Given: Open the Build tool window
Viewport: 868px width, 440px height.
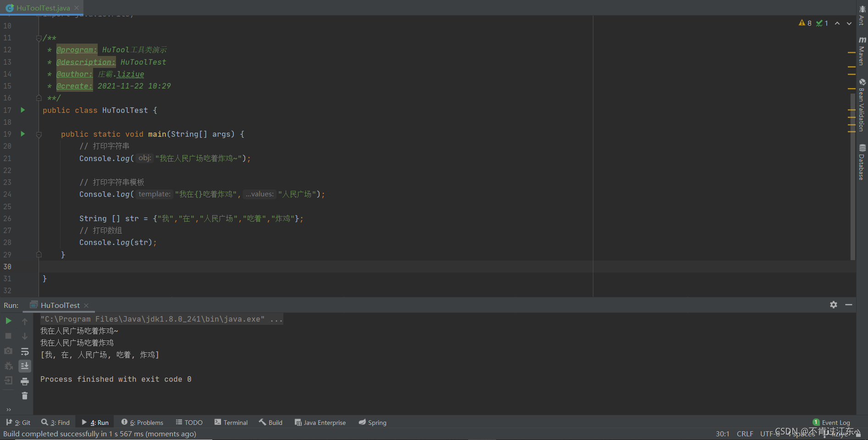Looking at the screenshot, I should pos(271,423).
